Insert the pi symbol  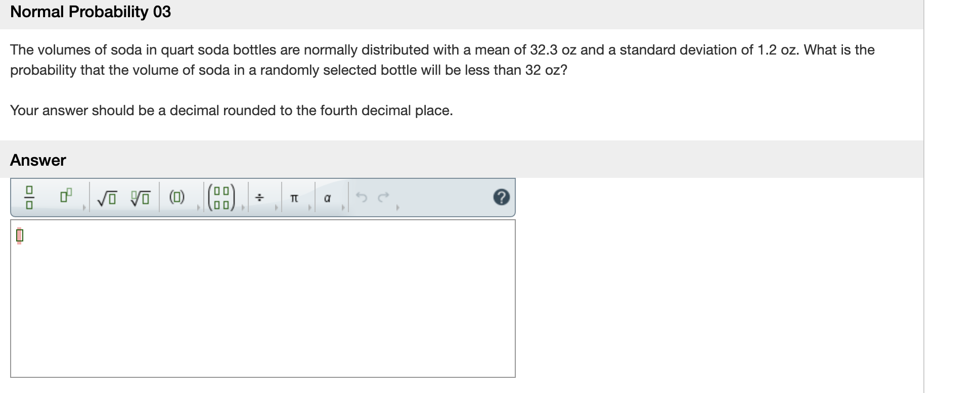[x=294, y=198]
